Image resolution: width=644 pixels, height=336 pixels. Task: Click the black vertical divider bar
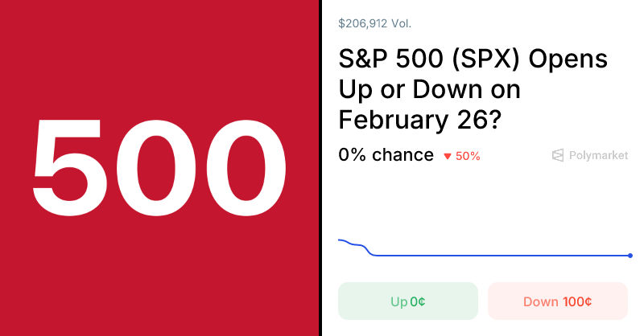(x=320, y=168)
